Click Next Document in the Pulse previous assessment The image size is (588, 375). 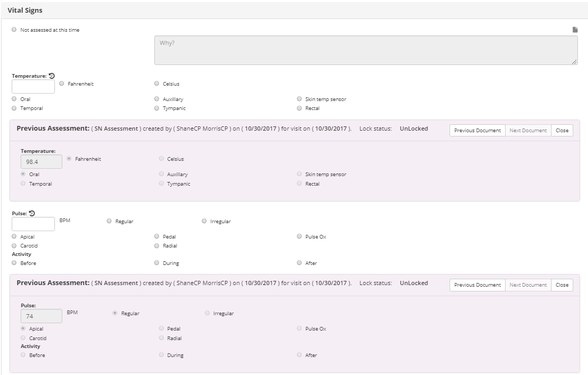(x=528, y=285)
